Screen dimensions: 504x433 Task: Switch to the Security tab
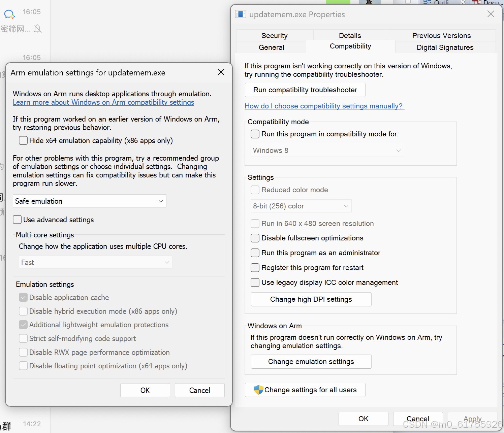pos(275,35)
